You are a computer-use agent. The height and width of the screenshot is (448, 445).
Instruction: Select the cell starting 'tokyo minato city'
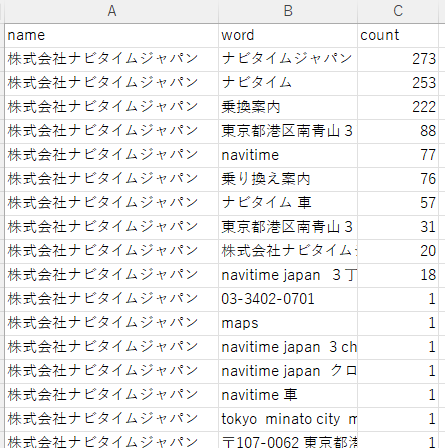pos(288,419)
